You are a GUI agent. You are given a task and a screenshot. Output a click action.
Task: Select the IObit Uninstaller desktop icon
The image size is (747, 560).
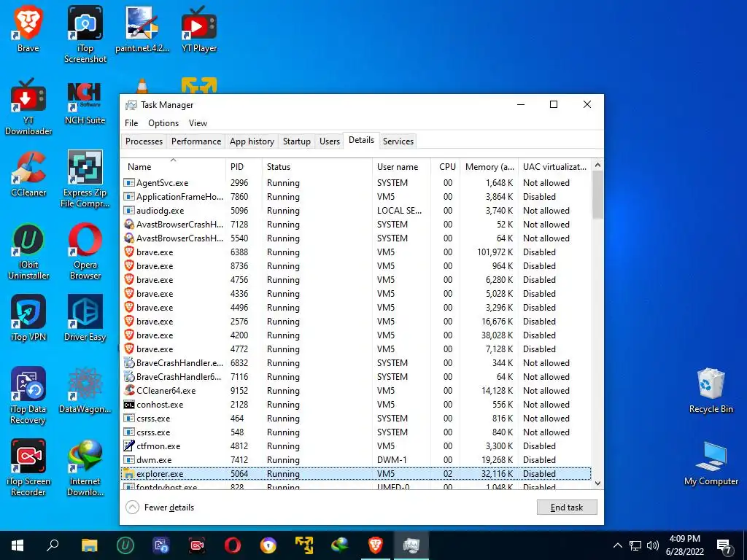tap(28, 252)
